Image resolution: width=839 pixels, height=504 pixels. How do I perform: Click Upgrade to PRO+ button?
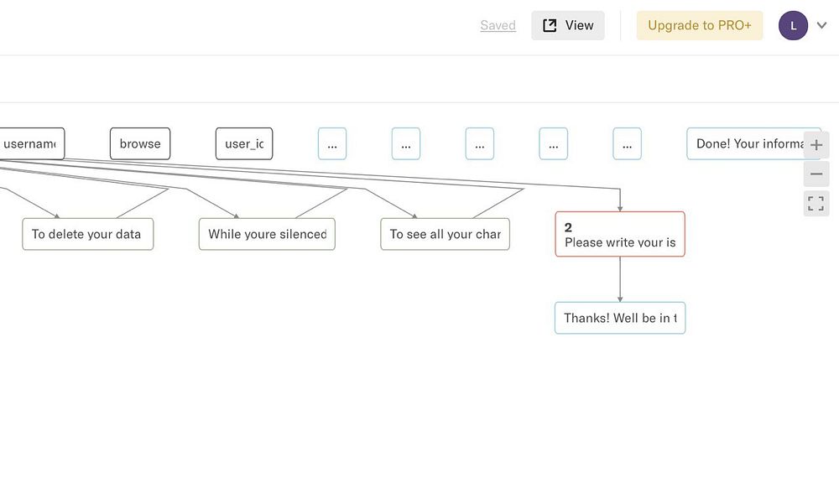700,25
